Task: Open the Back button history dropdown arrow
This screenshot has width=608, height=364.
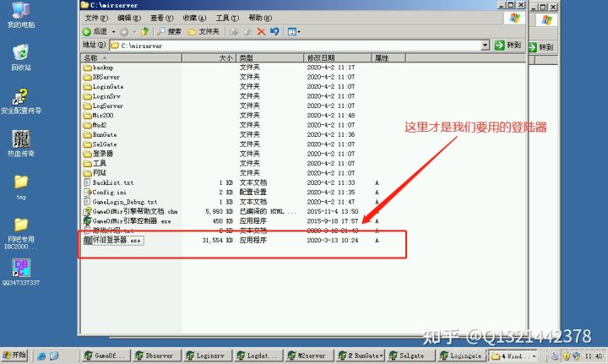Action: (111, 31)
